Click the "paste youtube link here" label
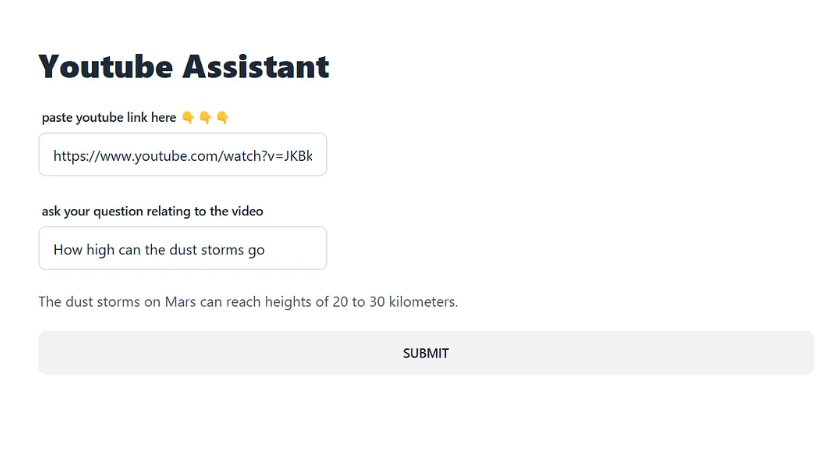The width and height of the screenshot is (819, 469). point(109,118)
